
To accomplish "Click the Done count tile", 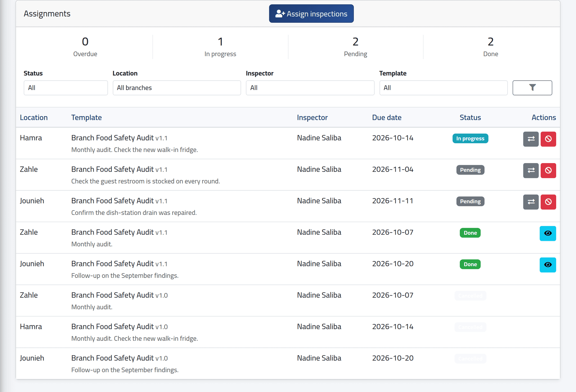I will point(491,47).
